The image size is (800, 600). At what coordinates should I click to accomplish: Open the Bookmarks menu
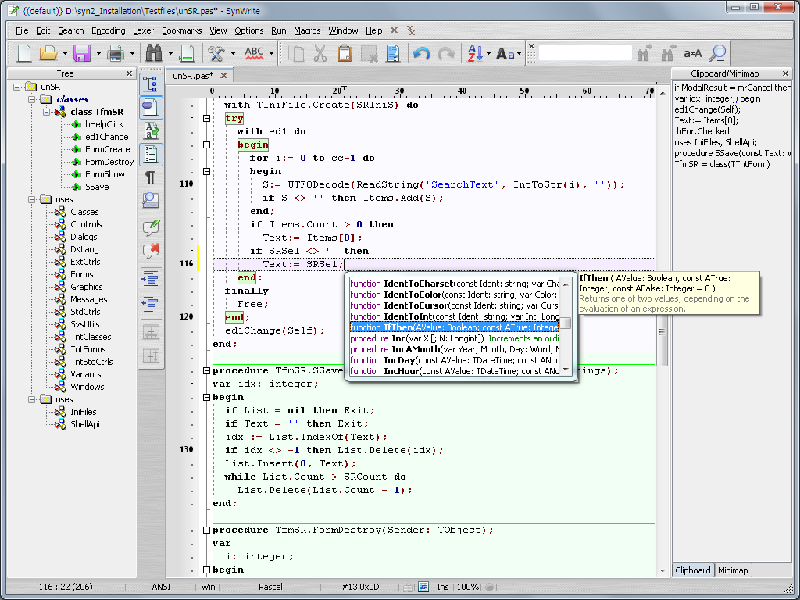pyautogui.click(x=182, y=31)
